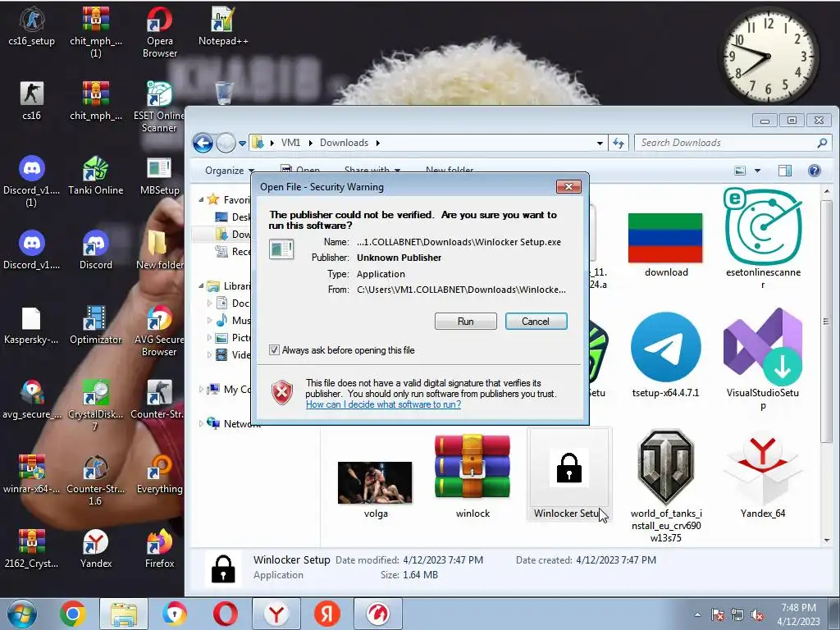
Task: Select the Opera Browser desktop shortcut
Action: [x=160, y=32]
